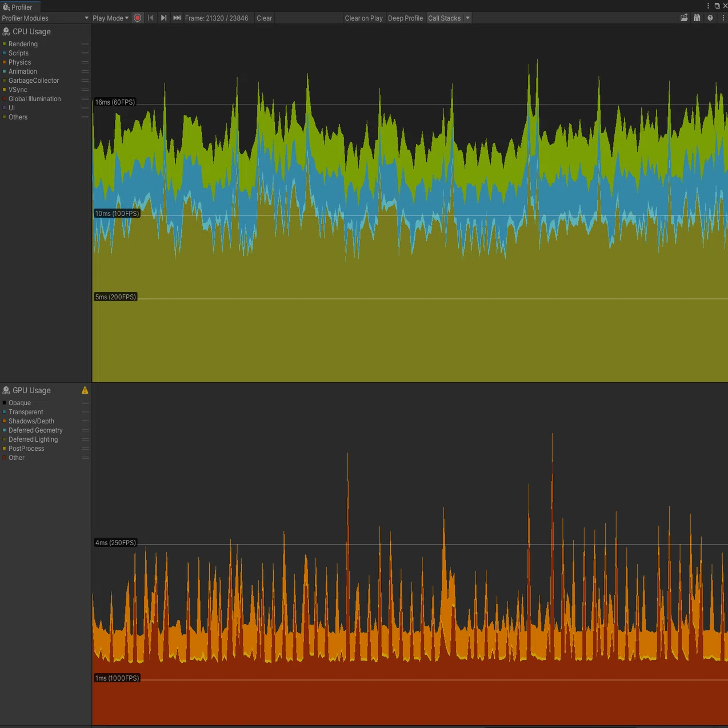Jump to the current last frame
728x728 pixels.
coord(177,18)
